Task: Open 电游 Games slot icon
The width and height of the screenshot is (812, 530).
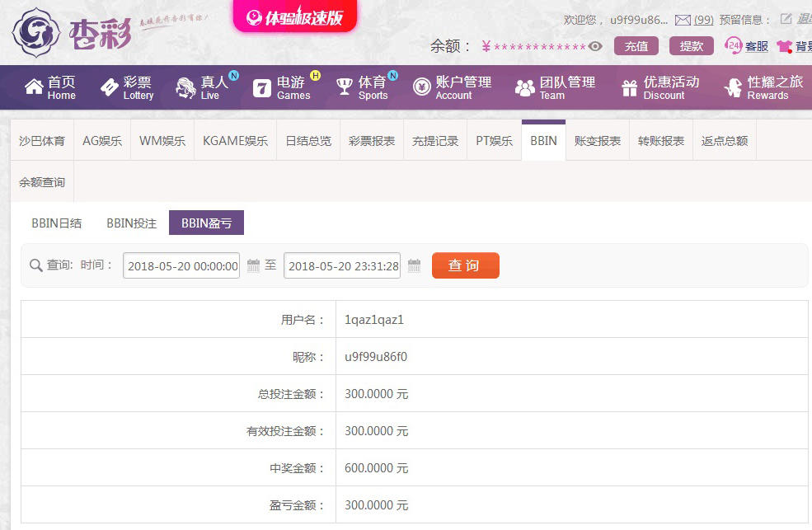Action: pyautogui.click(x=261, y=88)
